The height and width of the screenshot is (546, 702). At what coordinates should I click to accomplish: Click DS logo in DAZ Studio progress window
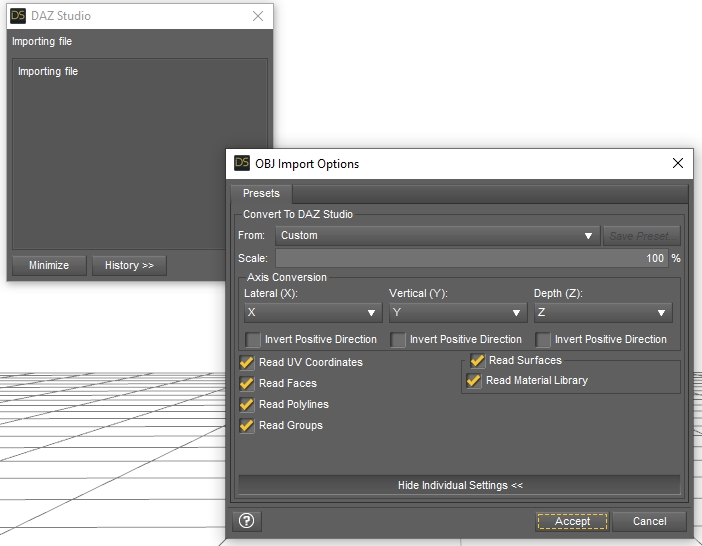18,15
